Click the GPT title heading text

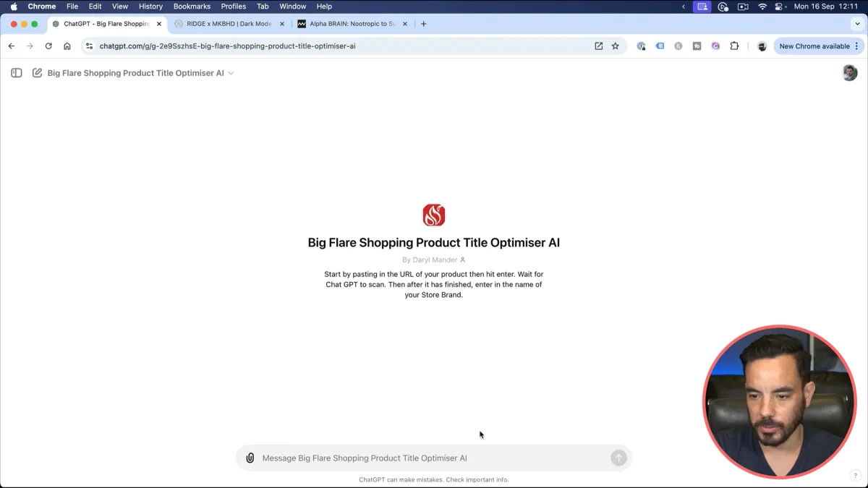click(x=434, y=243)
